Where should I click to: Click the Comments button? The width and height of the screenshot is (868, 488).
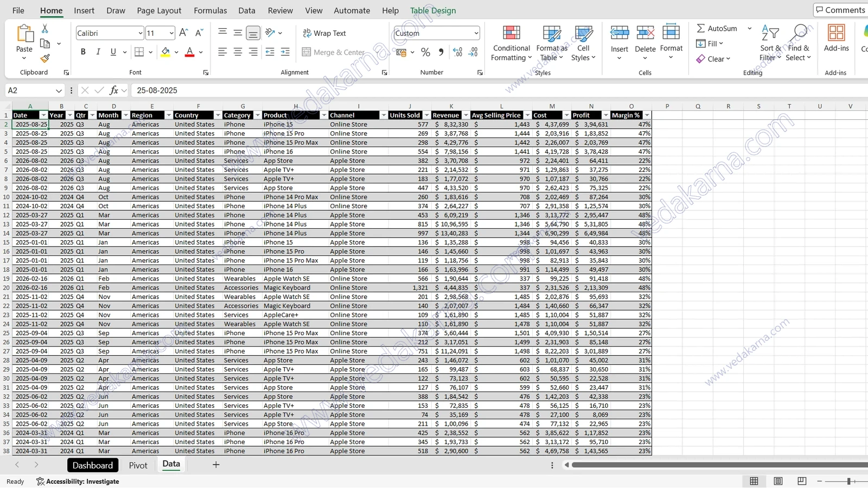click(x=840, y=10)
